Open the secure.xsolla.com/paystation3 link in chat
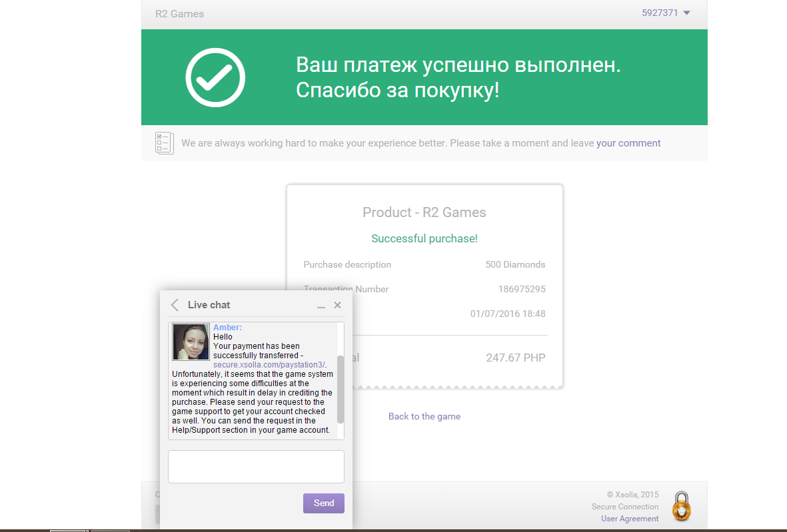This screenshot has width=787, height=532. [269, 365]
